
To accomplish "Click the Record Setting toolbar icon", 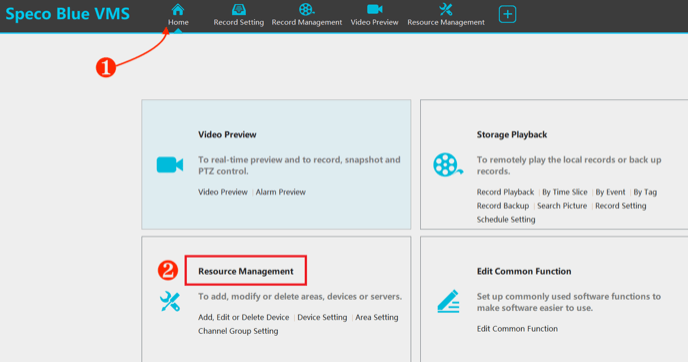I will pos(239,9).
